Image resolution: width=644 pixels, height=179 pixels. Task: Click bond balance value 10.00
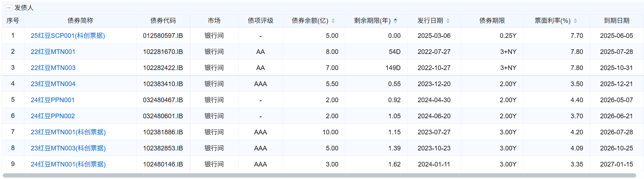coord(330,132)
